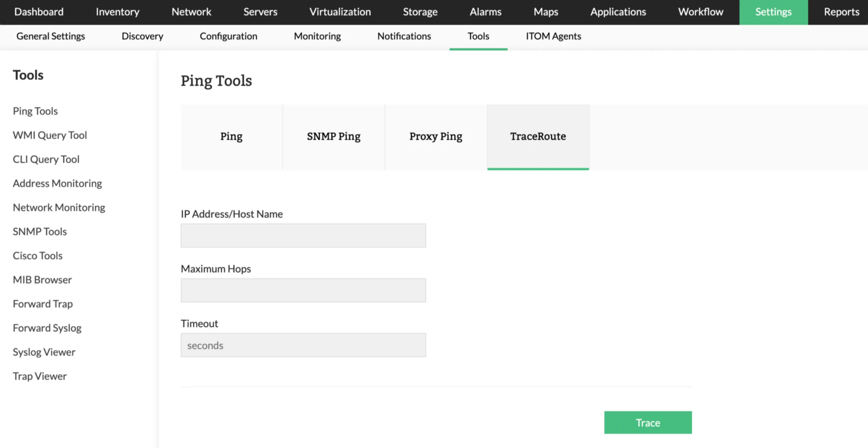Open the Alarms section
Screen dimensions: 868x448
pyautogui.click(x=485, y=12)
